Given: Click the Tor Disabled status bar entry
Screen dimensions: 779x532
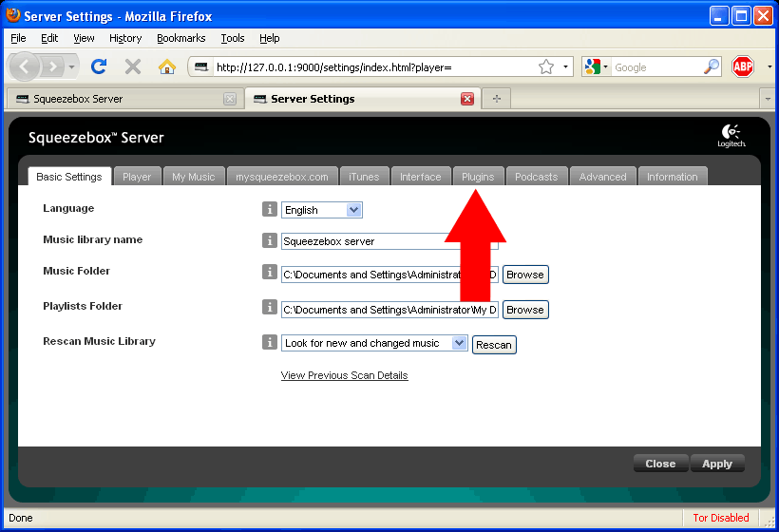Looking at the screenshot, I should pos(720,518).
